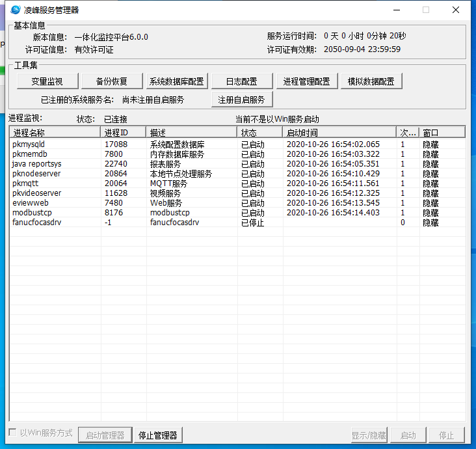Select the pkvideoserver process row
This screenshot has height=449, width=476.
[238, 193]
